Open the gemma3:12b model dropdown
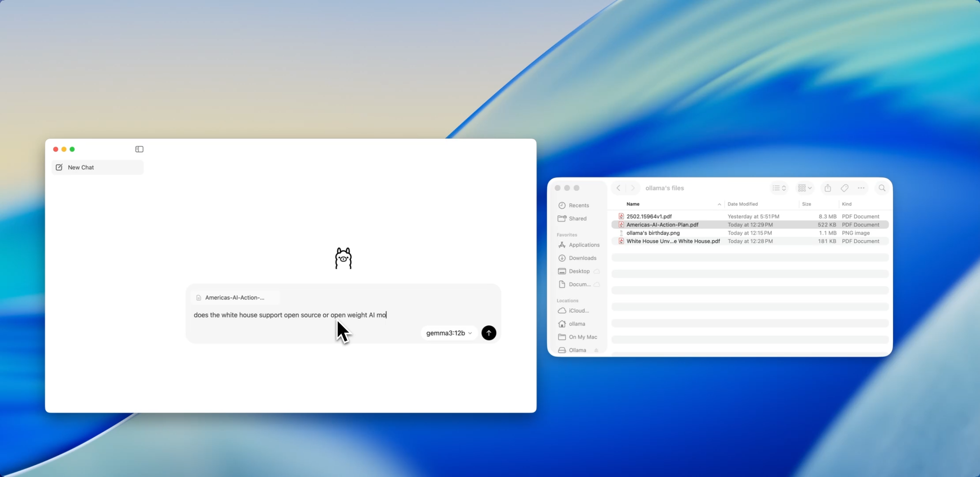This screenshot has width=980, height=477. click(x=449, y=333)
